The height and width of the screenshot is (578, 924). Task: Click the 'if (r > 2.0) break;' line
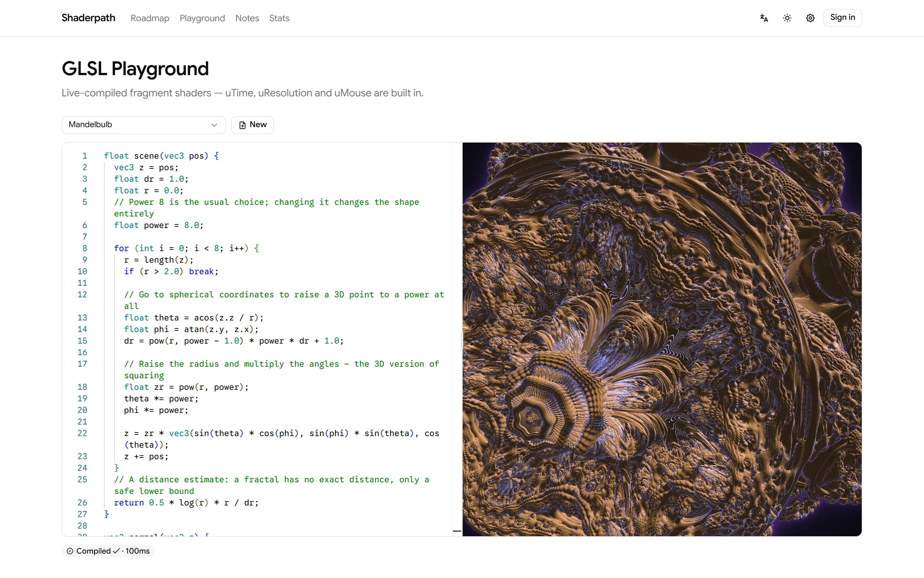coord(171,271)
